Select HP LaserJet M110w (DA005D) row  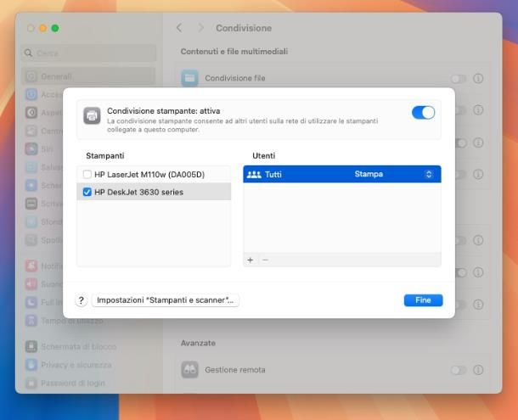point(154,174)
